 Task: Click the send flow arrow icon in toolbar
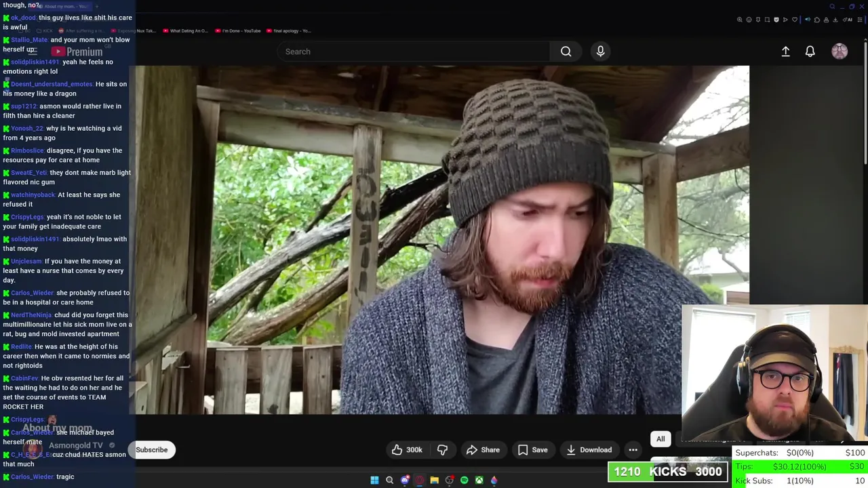(785, 20)
